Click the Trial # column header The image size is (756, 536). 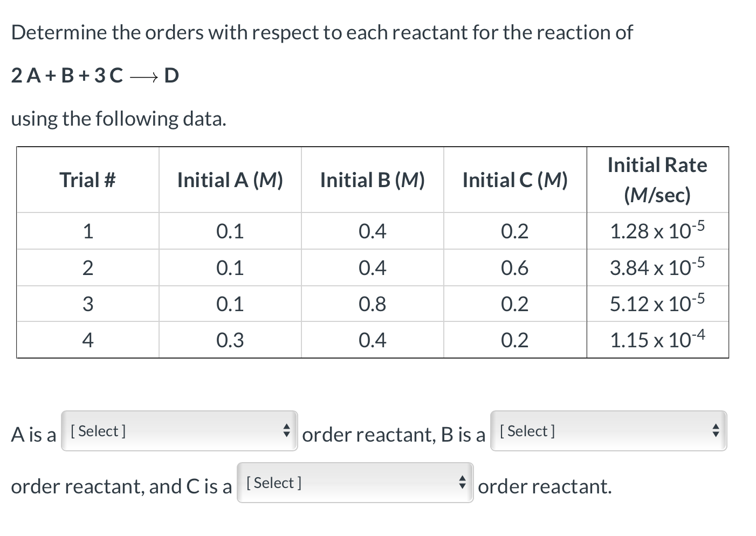(x=87, y=180)
